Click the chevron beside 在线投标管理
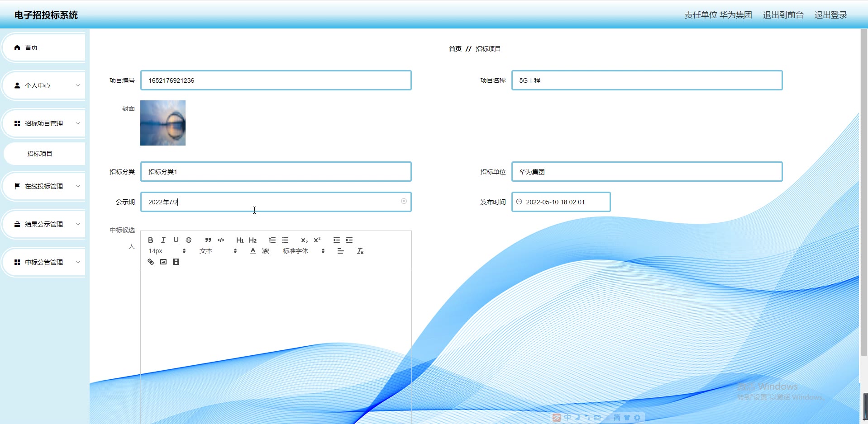 click(x=78, y=186)
